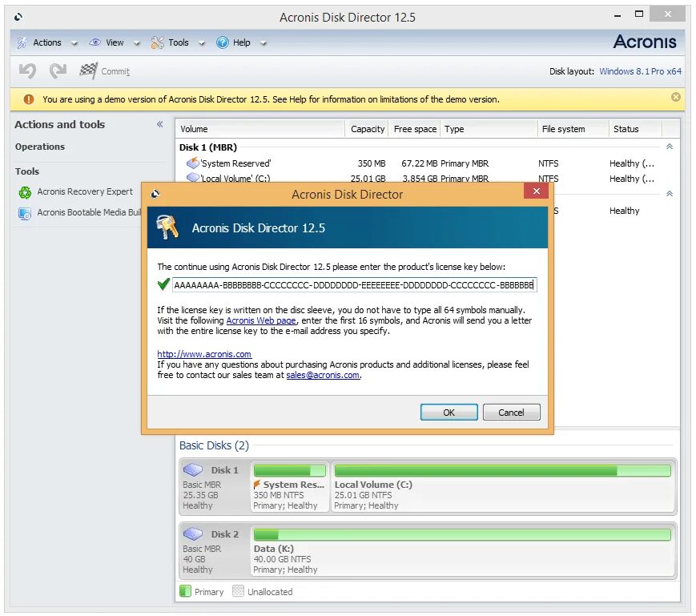The image size is (696, 616).
Task: Open the http://www.acronis.com link
Action: pos(204,354)
